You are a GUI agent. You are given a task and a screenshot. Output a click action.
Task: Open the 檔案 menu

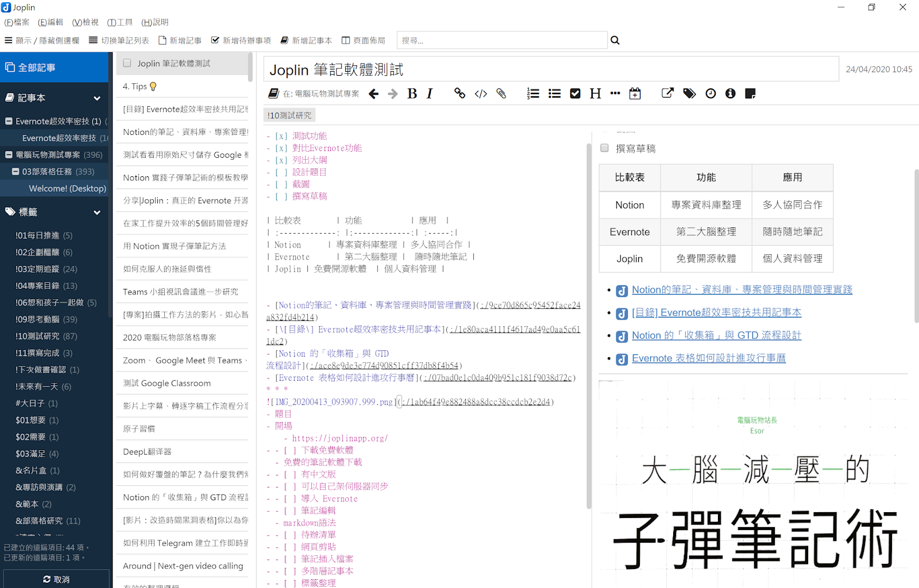(x=17, y=22)
